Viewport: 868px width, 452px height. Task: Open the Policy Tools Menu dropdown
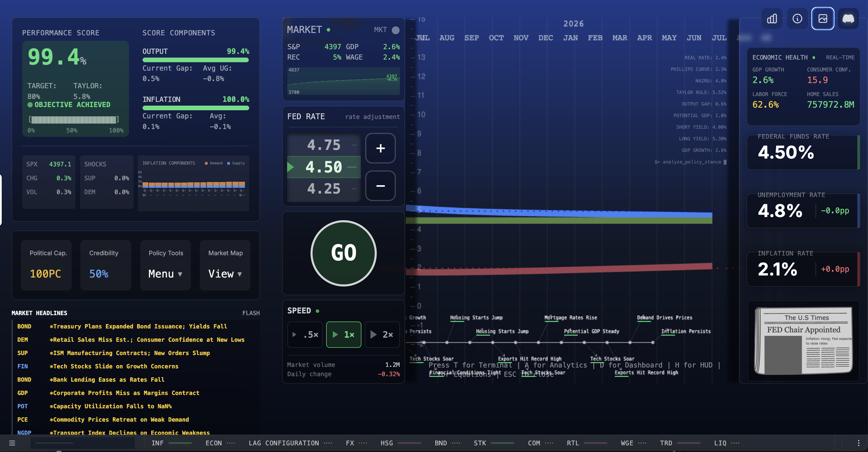click(165, 274)
